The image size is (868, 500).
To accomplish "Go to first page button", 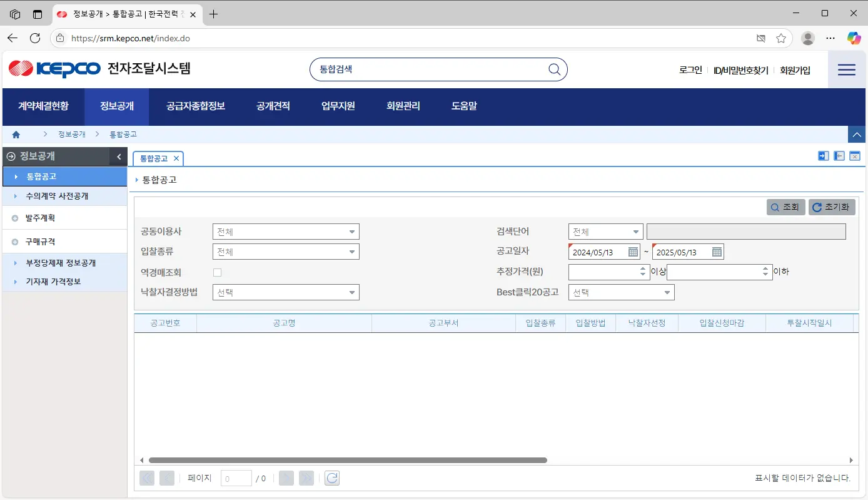I will [147, 478].
